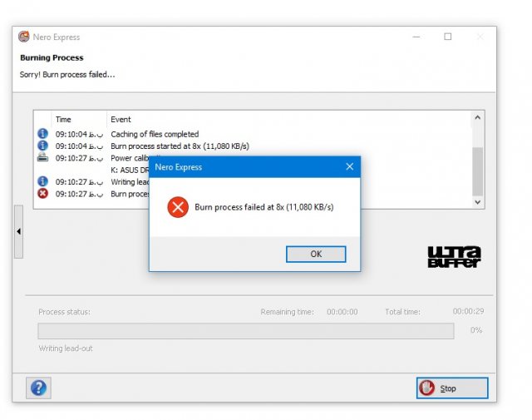
Task: Maximize the Nero Express window
Action: coord(447,37)
